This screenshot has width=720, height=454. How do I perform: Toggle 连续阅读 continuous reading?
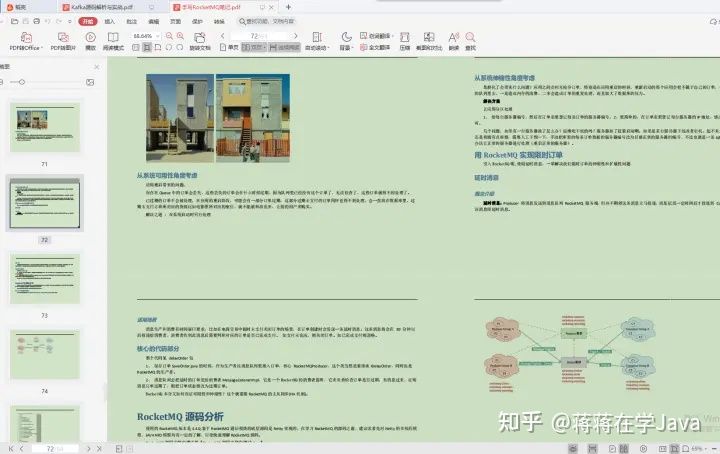[285, 47]
